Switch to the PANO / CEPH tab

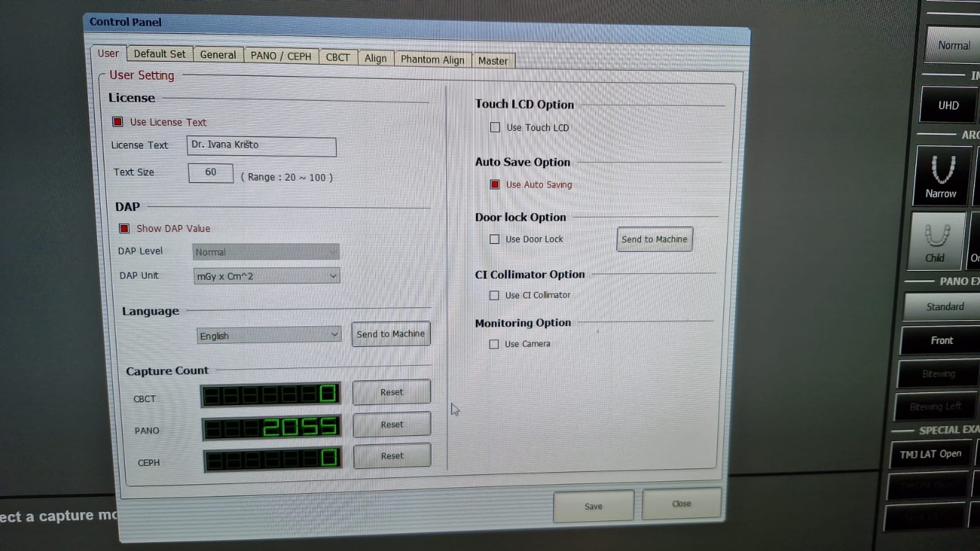click(281, 56)
